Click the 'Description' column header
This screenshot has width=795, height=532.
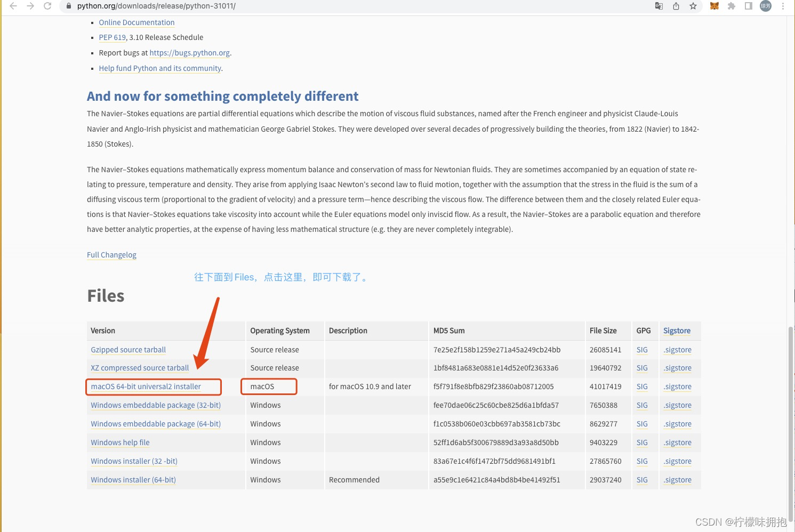point(348,331)
